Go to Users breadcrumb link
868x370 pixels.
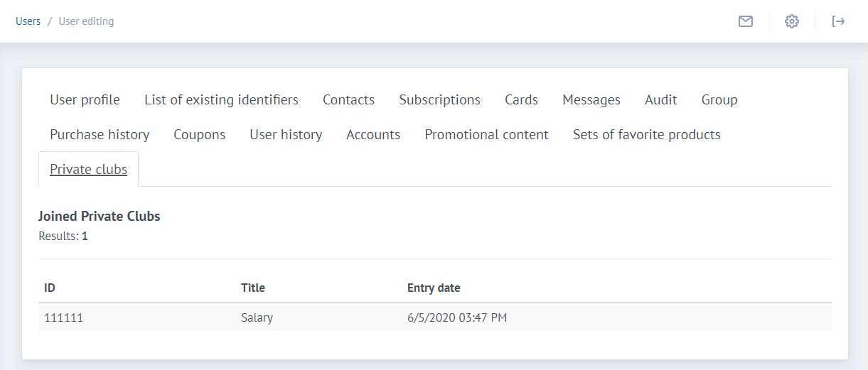point(28,21)
